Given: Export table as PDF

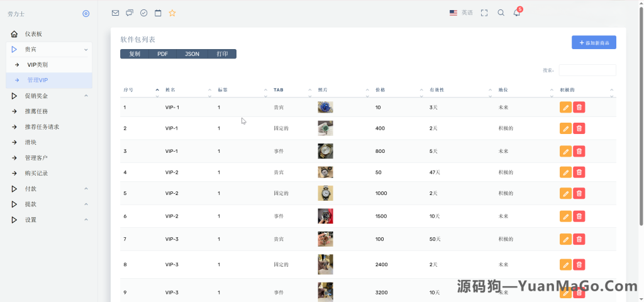Looking at the screenshot, I should (163, 54).
